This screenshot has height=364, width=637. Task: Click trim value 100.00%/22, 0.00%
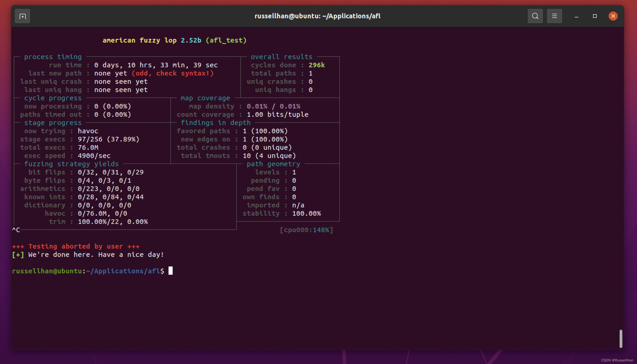pyautogui.click(x=113, y=222)
